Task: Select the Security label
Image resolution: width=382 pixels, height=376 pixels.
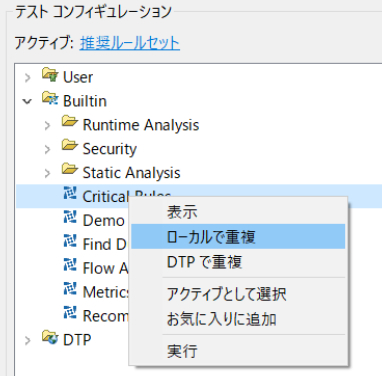Action: (110, 149)
